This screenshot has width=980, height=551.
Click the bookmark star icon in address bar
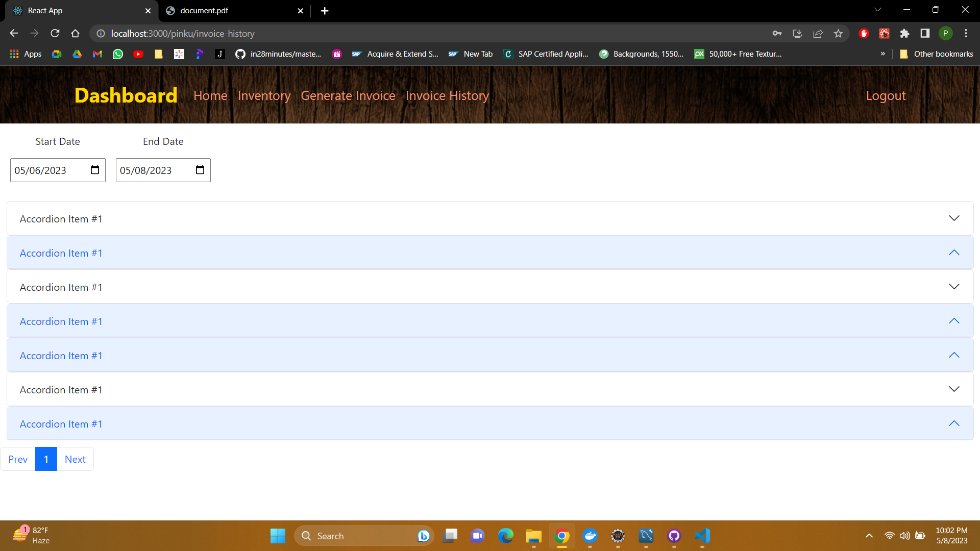838,33
